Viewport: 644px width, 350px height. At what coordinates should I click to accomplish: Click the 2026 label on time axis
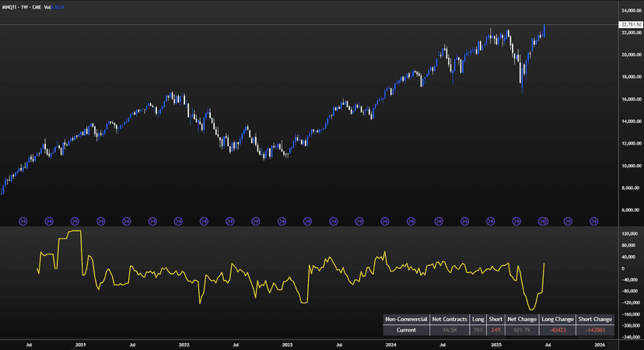click(x=600, y=345)
